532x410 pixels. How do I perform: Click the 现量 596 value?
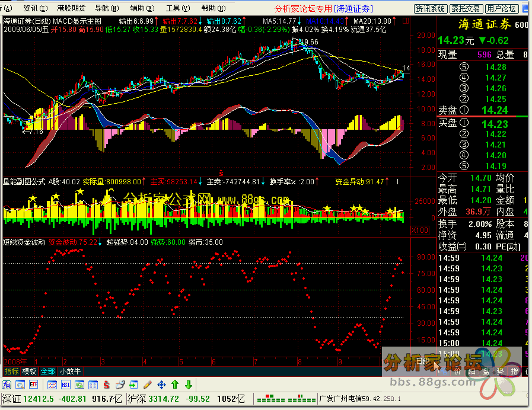pos(484,55)
